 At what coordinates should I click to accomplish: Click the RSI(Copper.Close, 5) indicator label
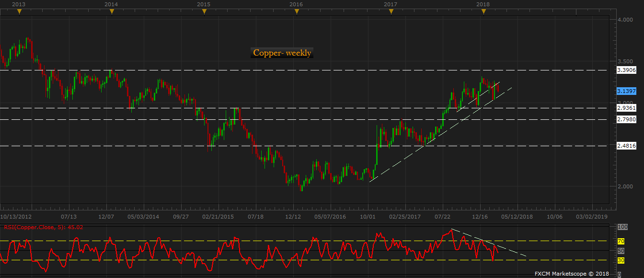coord(43,227)
